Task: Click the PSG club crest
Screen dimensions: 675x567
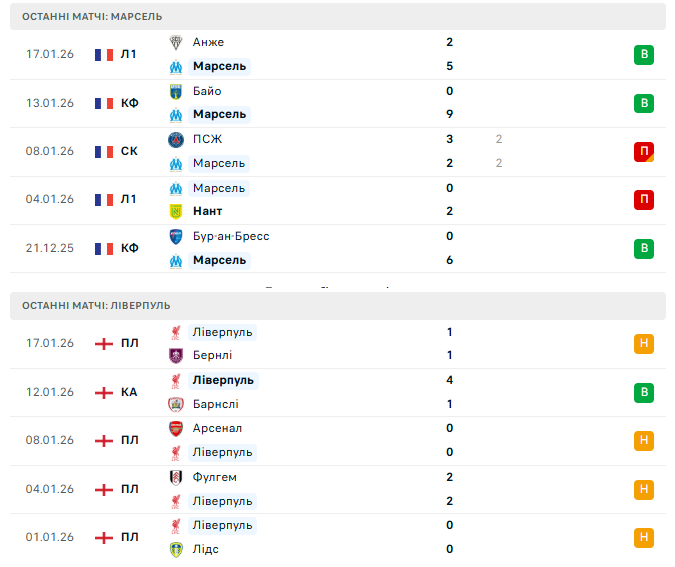Action: [177, 139]
